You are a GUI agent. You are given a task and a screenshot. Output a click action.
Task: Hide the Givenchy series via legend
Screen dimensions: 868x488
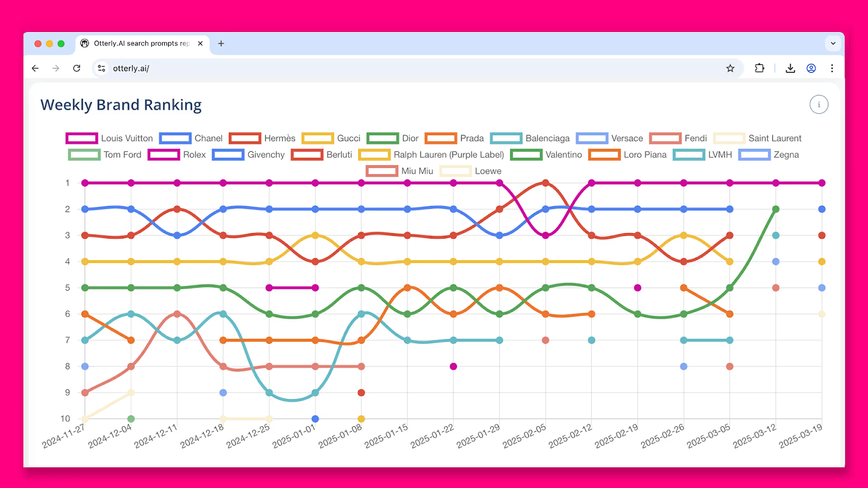[x=248, y=155]
